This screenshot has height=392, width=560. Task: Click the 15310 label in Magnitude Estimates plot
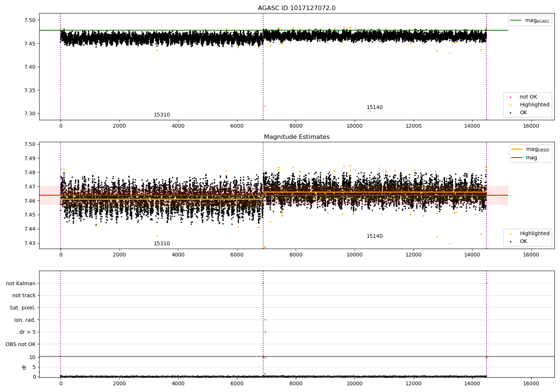(x=162, y=244)
